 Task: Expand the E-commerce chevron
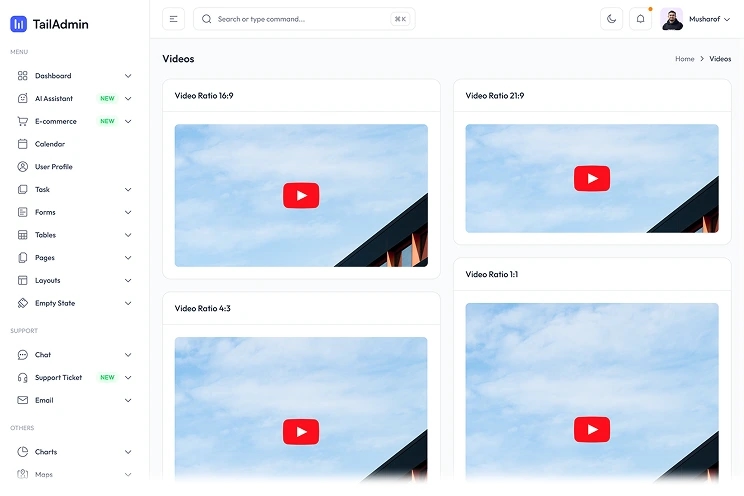[128, 122]
